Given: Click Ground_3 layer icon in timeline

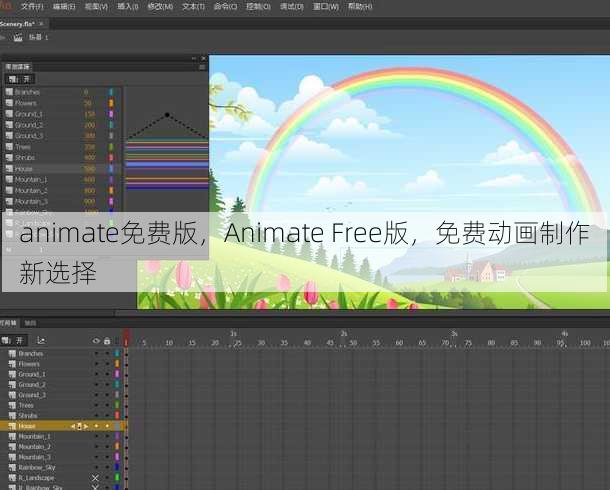Looking at the screenshot, I should point(12,395).
